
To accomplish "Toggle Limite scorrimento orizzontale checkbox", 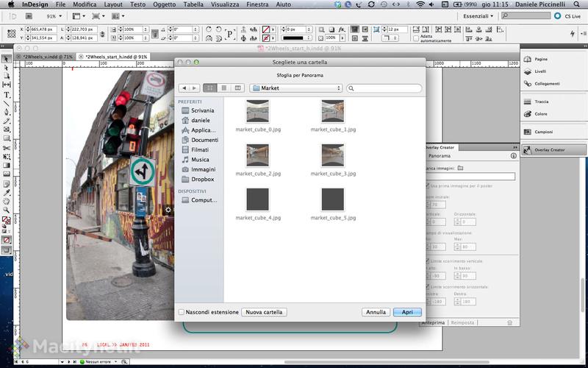I will [x=429, y=286].
